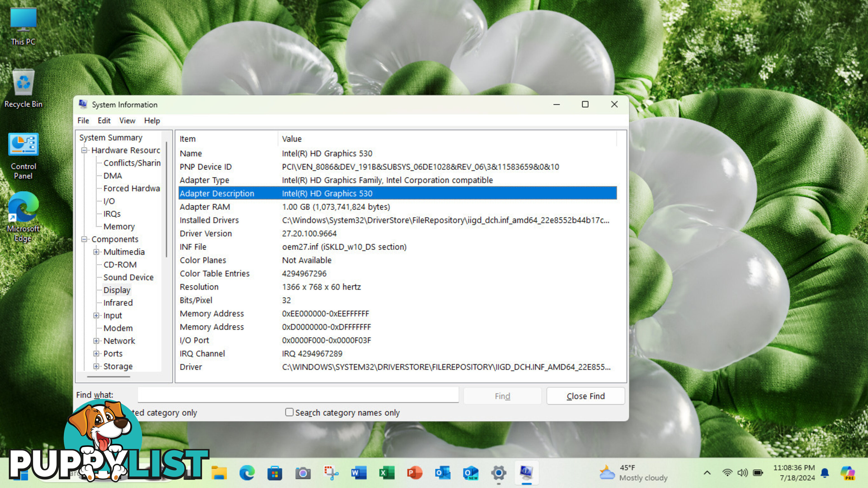Open notification bell icon
This screenshot has width=868, height=488.
(x=825, y=472)
